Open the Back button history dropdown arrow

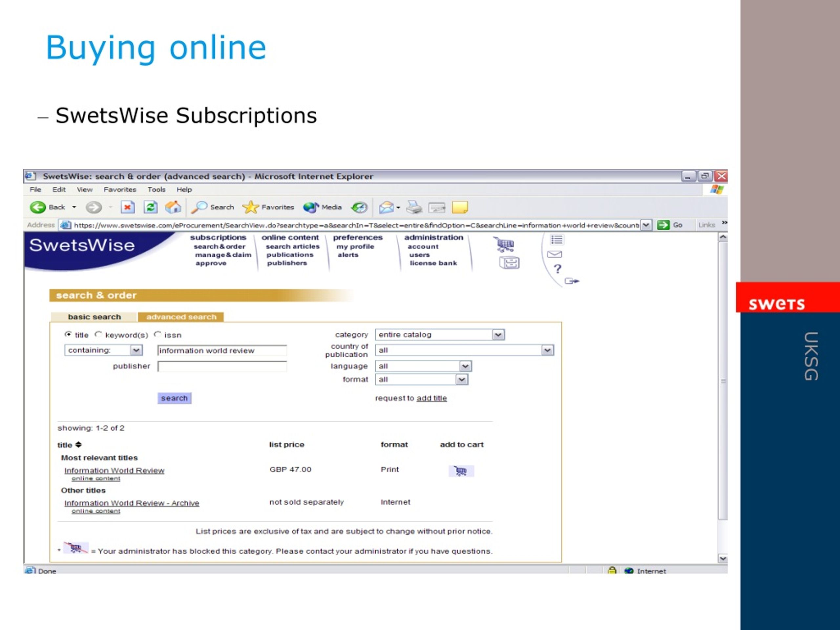click(74, 207)
